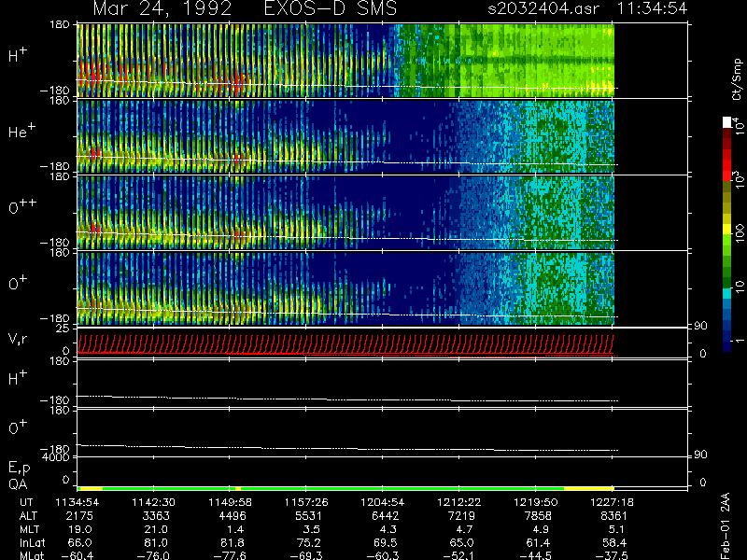
Task: Click the UT tick "1219:50"
Action: tap(535, 502)
